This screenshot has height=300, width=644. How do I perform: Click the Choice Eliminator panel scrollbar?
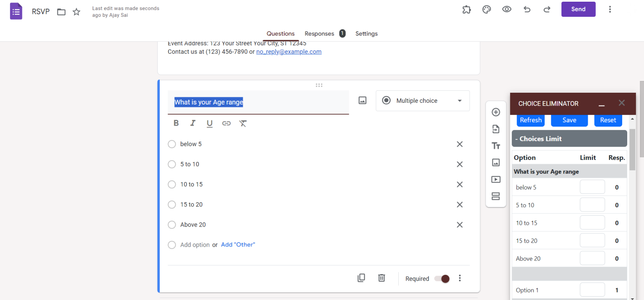(x=632, y=149)
